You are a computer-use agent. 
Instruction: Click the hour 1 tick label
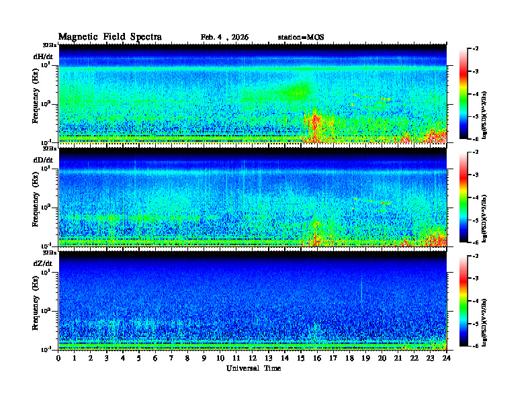point(75,359)
